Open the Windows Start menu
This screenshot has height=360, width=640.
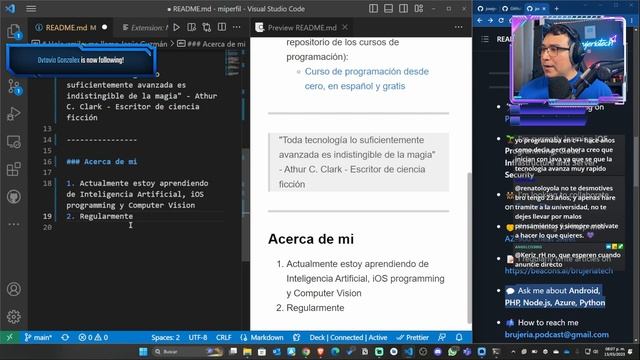(x=143, y=351)
